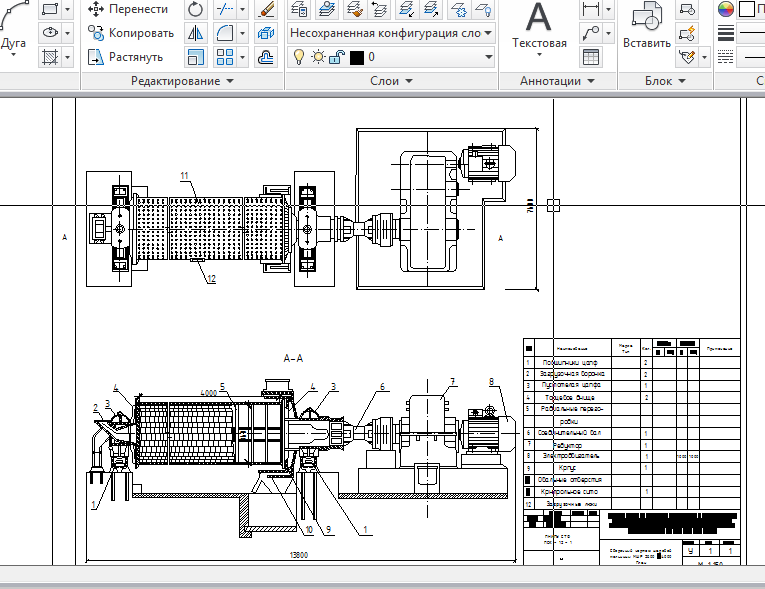Screen dimensions: 765x589
Task: Click the linetype icon in Properties
Action: click(726, 57)
